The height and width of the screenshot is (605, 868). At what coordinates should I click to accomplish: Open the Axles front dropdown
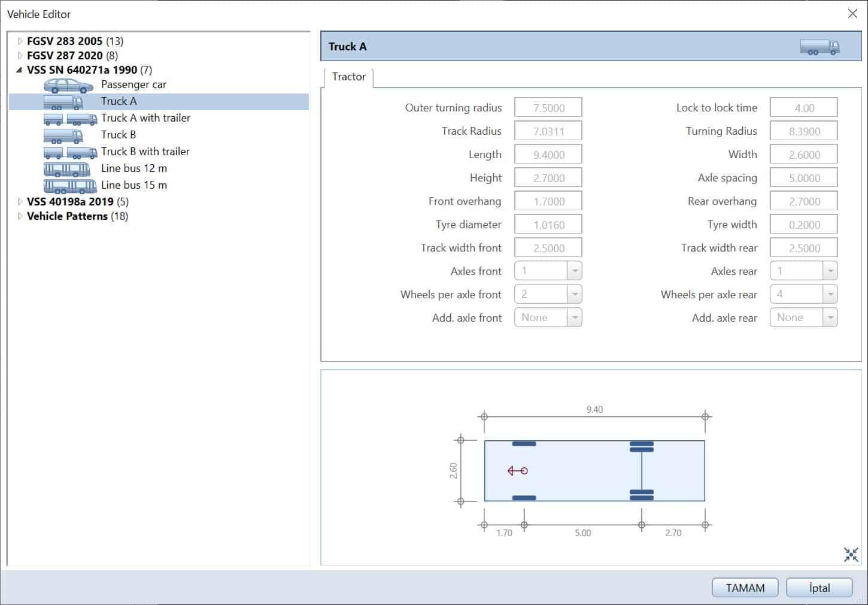coord(574,271)
